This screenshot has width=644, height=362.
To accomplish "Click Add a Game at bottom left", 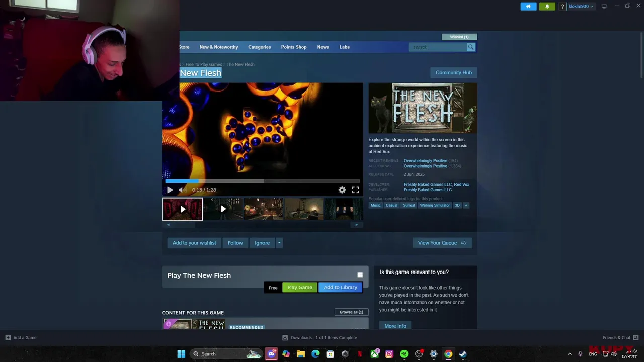I will coord(21,338).
